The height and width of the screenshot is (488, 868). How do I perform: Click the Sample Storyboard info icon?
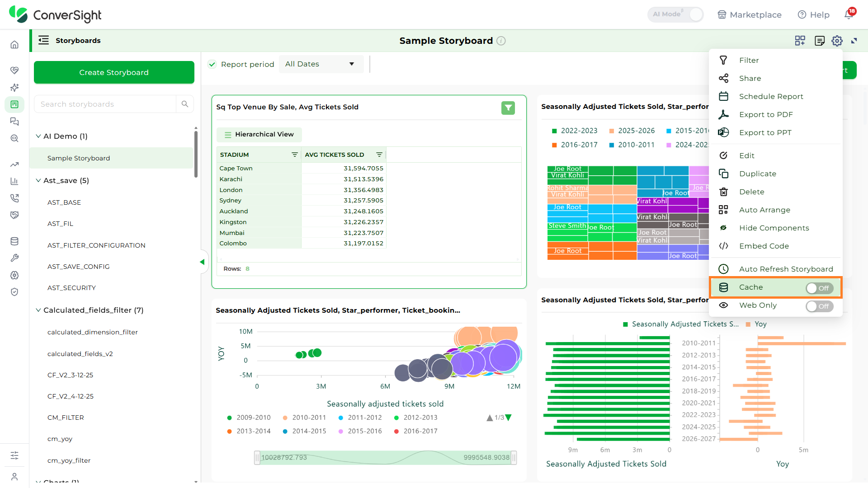tap(501, 41)
